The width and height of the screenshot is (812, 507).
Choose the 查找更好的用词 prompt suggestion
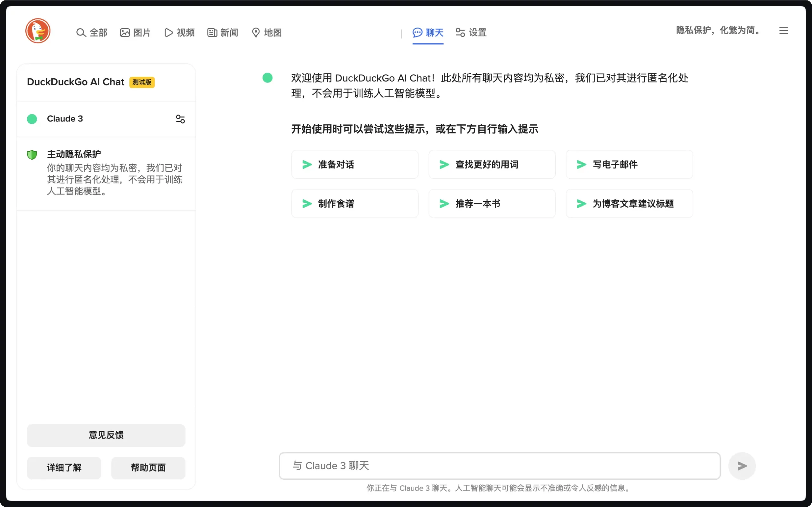click(x=492, y=164)
